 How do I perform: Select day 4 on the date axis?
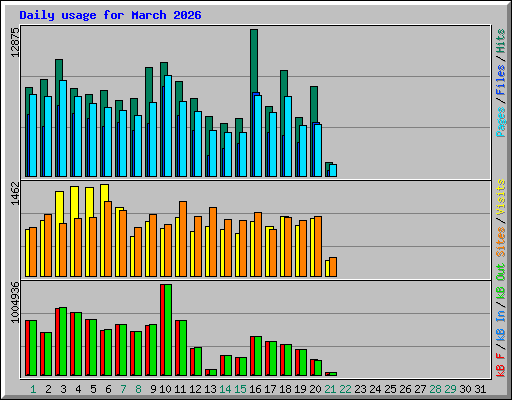pyautogui.click(x=78, y=389)
